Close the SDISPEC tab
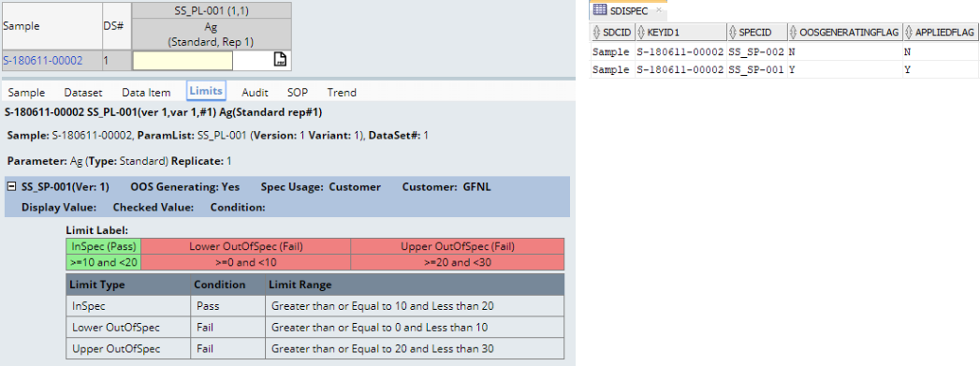The image size is (980, 366). click(658, 10)
